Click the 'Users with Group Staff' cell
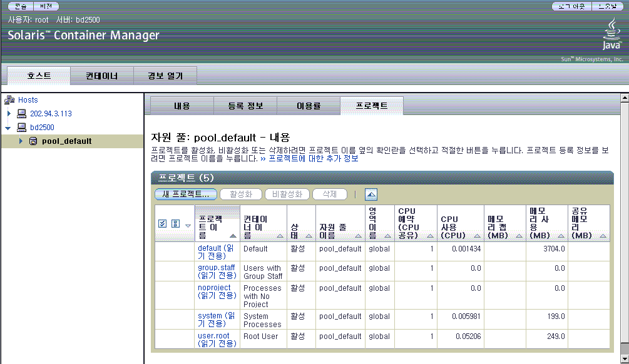The width and height of the screenshot is (629, 364). click(x=263, y=272)
